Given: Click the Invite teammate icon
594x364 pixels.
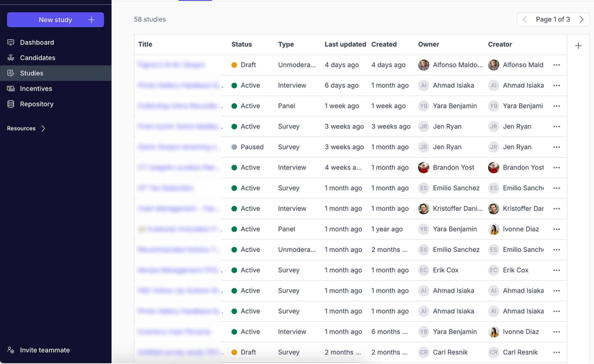Looking at the screenshot, I should click(11, 350).
